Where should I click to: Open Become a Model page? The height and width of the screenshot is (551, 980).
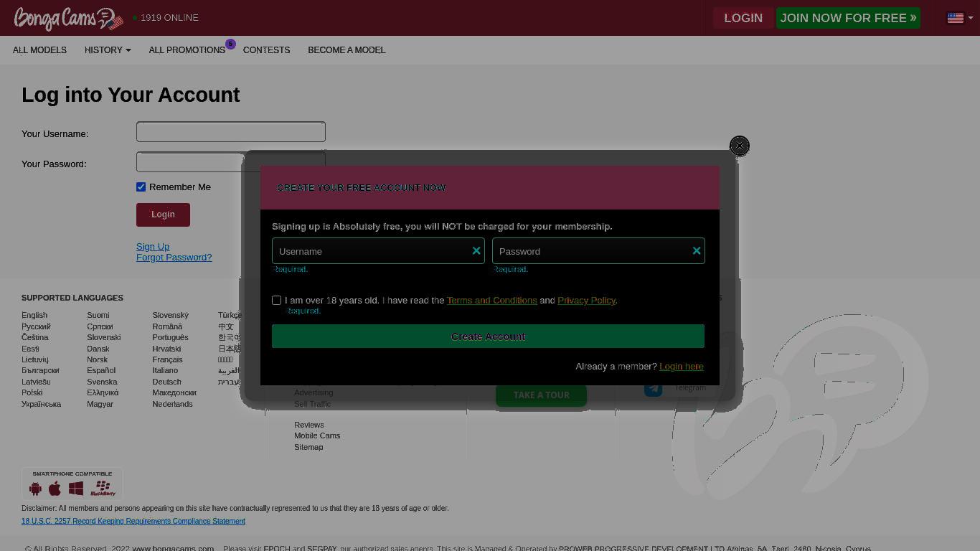[347, 50]
